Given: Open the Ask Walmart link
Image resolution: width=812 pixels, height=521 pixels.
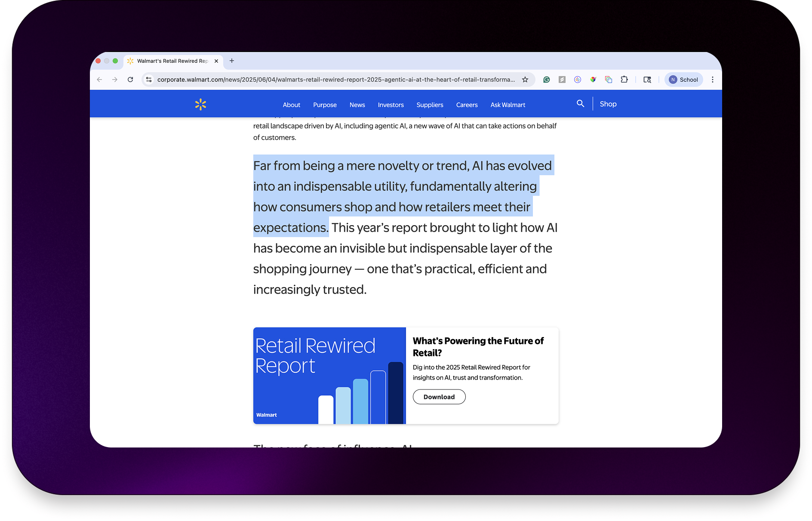Looking at the screenshot, I should coord(507,105).
